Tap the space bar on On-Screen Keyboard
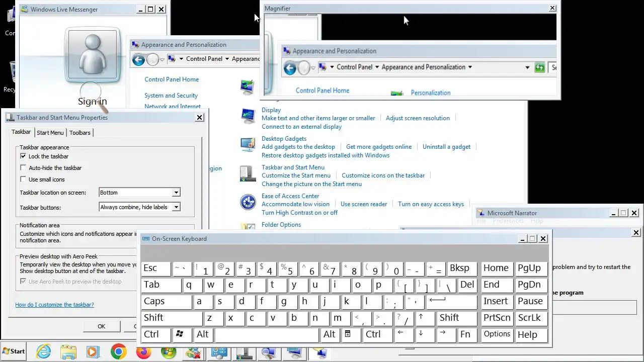Image resolution: width=644 pixels, height=362 pixels. [267, 334]
